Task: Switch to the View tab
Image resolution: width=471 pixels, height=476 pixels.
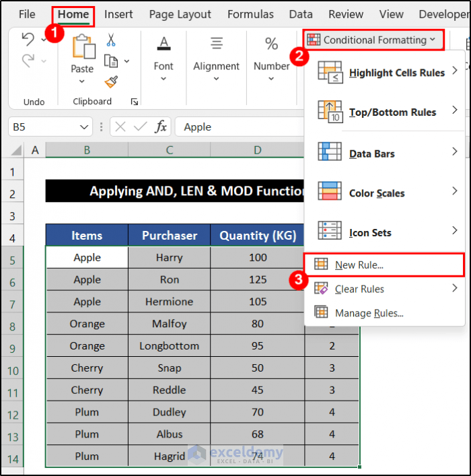Action: click(391, 14)
